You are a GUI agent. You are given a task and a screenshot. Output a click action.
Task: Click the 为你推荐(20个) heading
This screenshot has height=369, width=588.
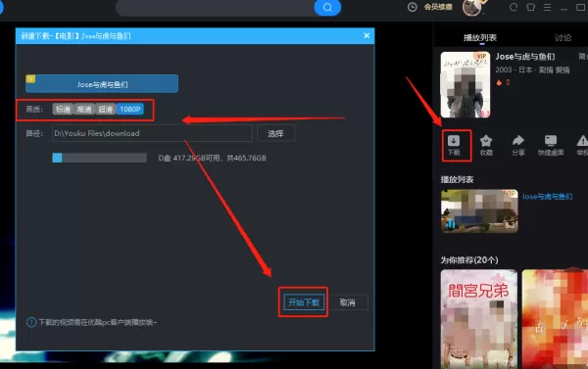tap(469, 260)
